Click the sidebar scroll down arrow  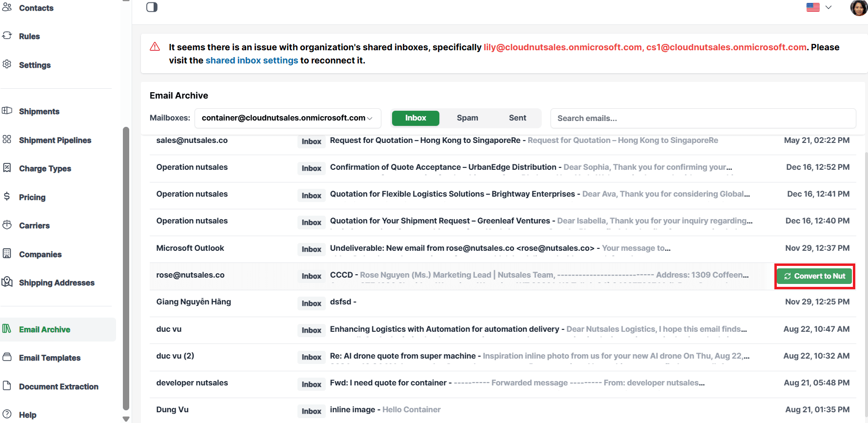point(126,419)
